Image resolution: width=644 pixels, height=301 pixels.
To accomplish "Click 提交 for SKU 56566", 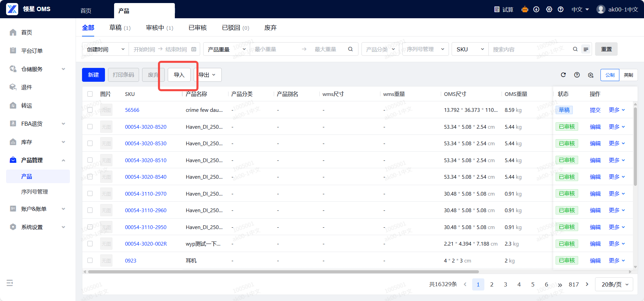I will (595, 110).
